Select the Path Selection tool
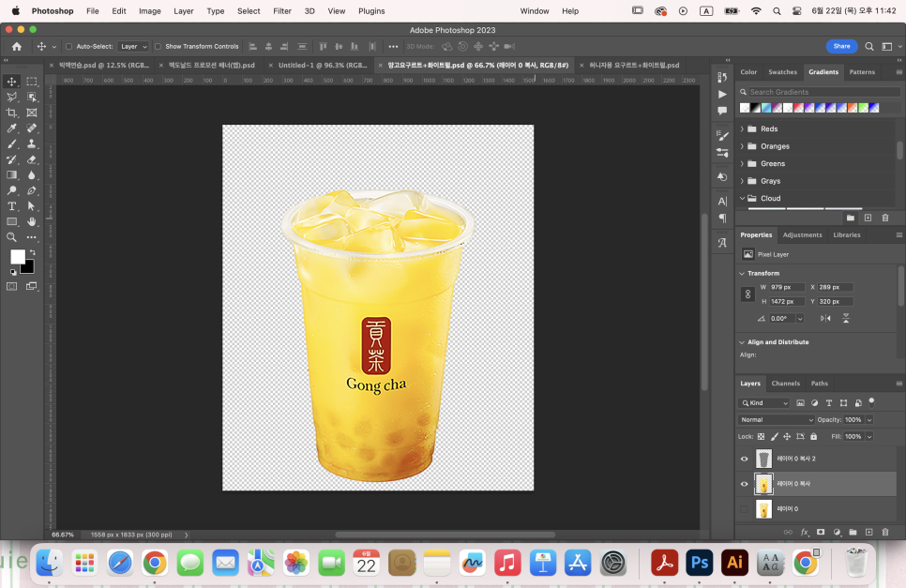Image resolution: width=906 pixels, height=588 pixels. coord(32,206)
